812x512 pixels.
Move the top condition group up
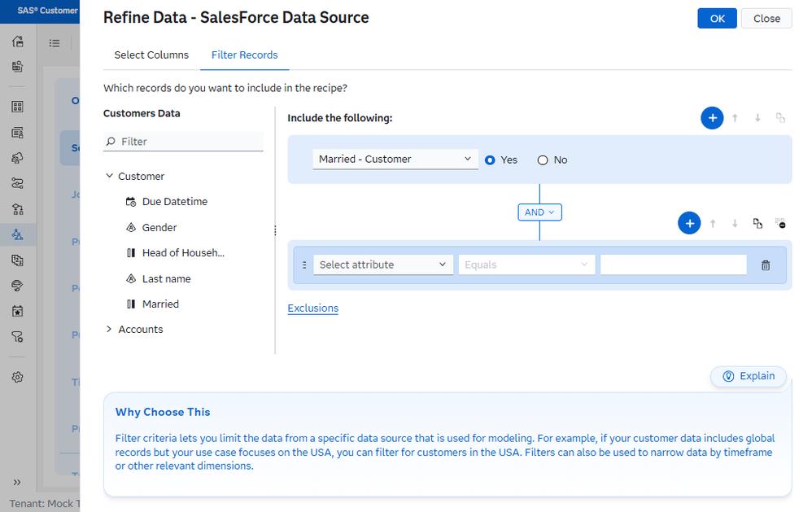[735, 118]
